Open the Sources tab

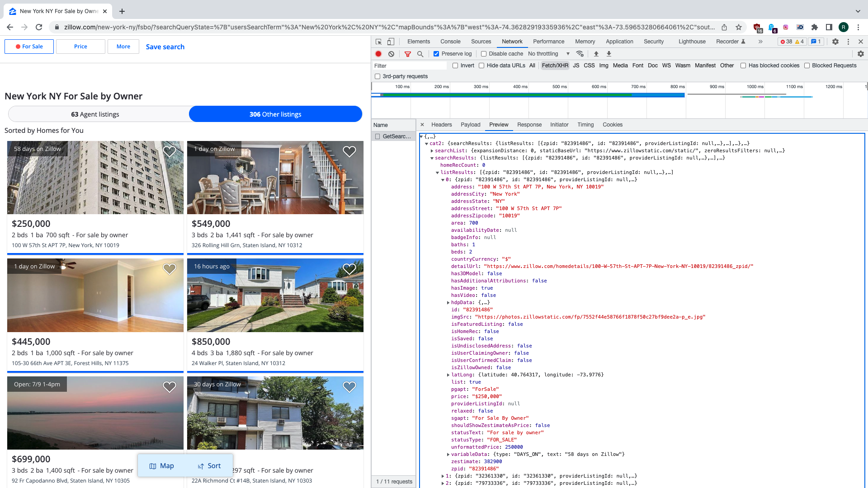pos(481,42)
